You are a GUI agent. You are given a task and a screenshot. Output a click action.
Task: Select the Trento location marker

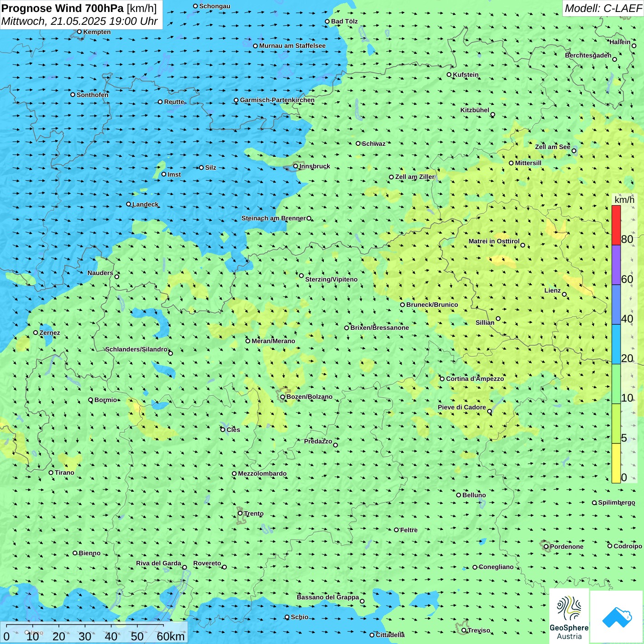pyautogui.click(x=240, y=513)
